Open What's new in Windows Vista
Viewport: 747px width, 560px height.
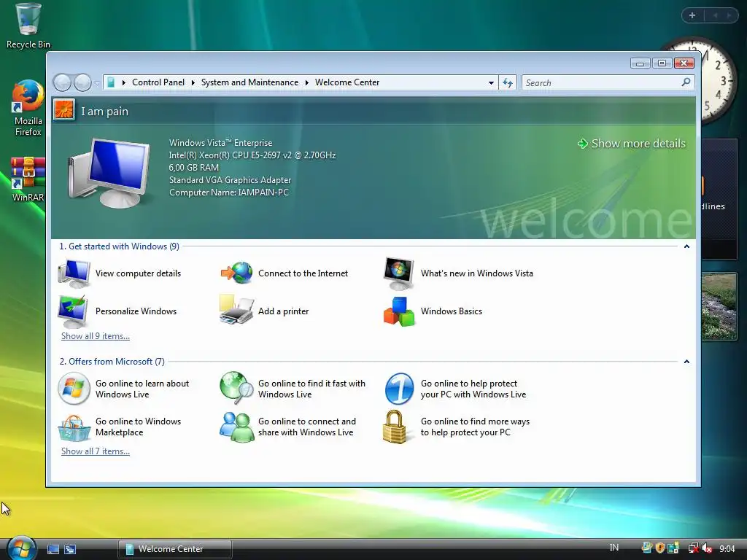(x=458, y=273)
